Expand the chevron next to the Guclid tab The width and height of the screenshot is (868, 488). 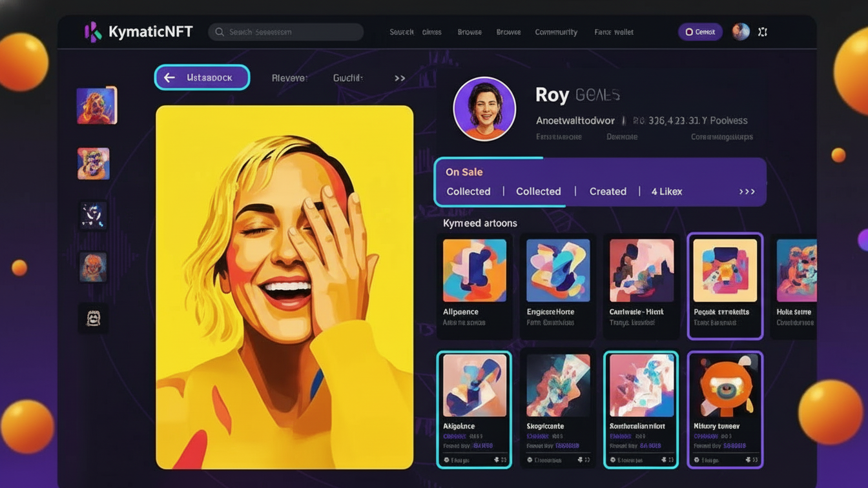(399, 77)
